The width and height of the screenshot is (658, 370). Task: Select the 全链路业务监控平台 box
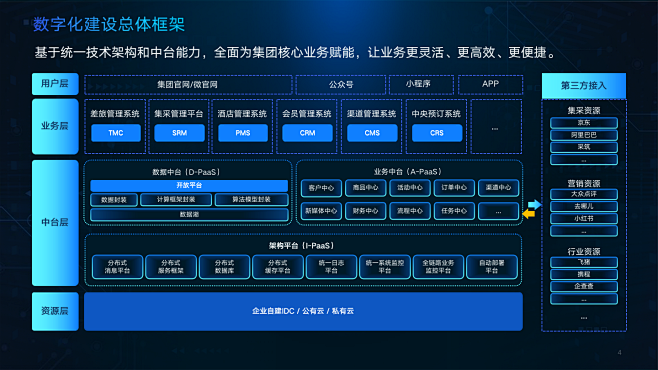point(439,267)
